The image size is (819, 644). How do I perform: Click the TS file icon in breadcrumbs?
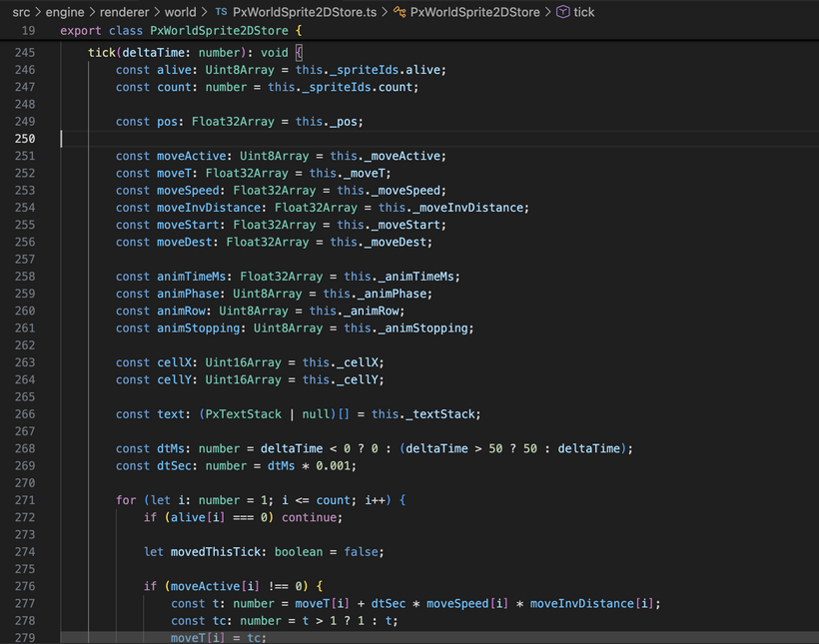point(221,12)
